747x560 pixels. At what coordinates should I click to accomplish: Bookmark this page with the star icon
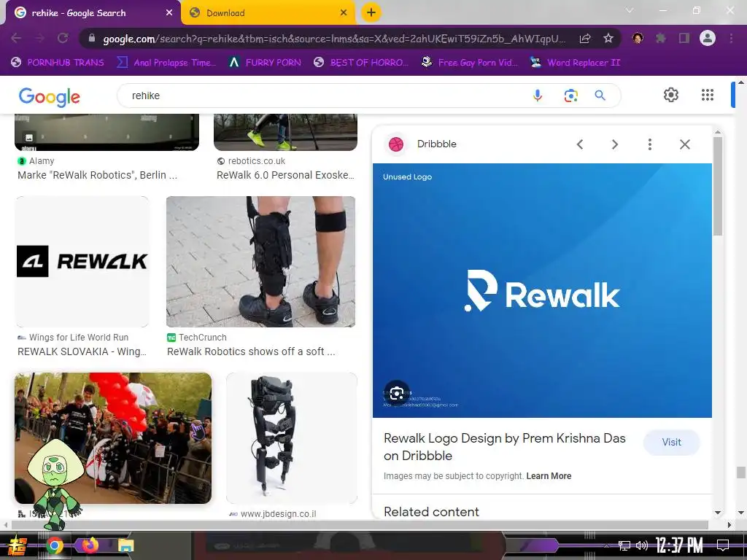pyautogui.click(x=608, y=38)
